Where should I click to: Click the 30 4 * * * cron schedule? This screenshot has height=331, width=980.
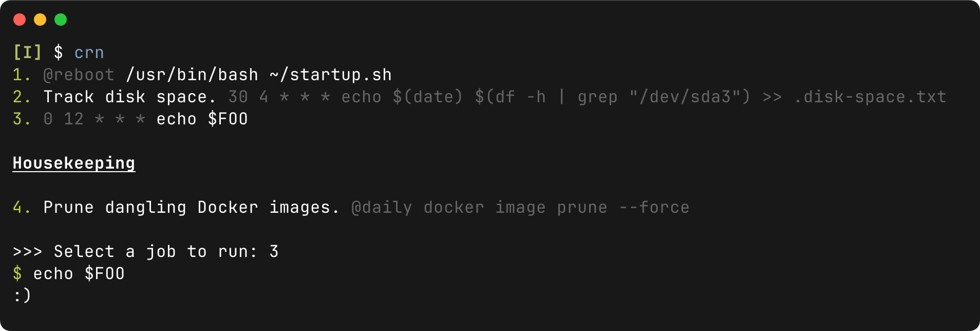[278, 97]
